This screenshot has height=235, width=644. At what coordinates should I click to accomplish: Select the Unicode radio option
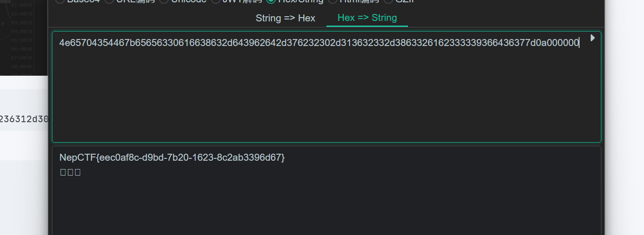point(164,1)
